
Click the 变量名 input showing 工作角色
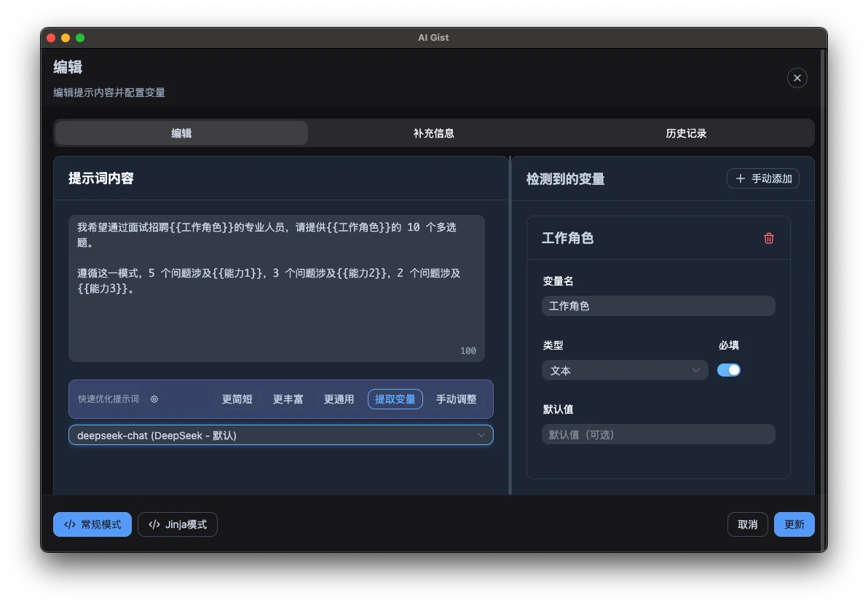(x=658, y=306)
